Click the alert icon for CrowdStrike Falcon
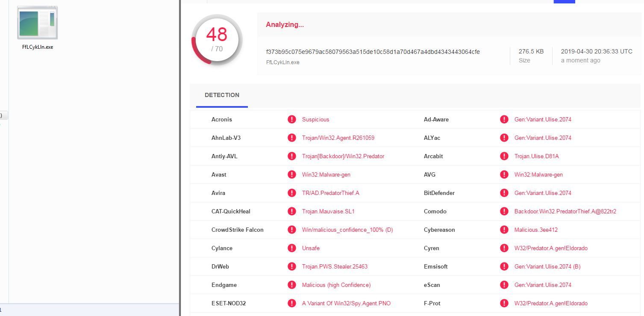Viewport: 644px width, 316px height. (292, 230)
